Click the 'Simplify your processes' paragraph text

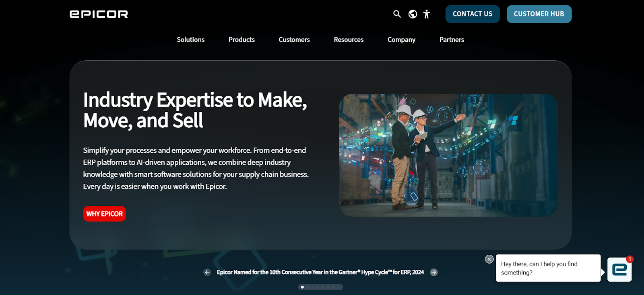[x=196, y=168]
